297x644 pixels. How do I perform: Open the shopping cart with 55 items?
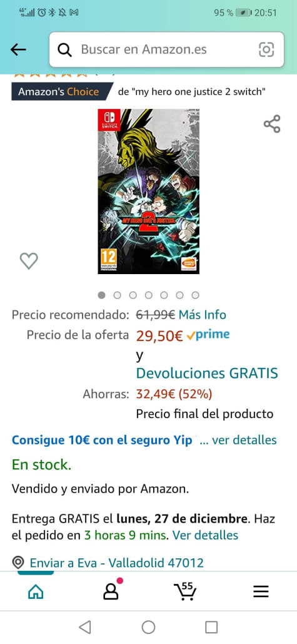click(x=185, y=591)
